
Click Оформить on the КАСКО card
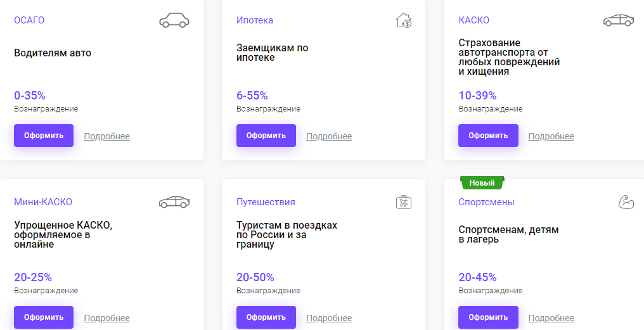coord(488,136)
